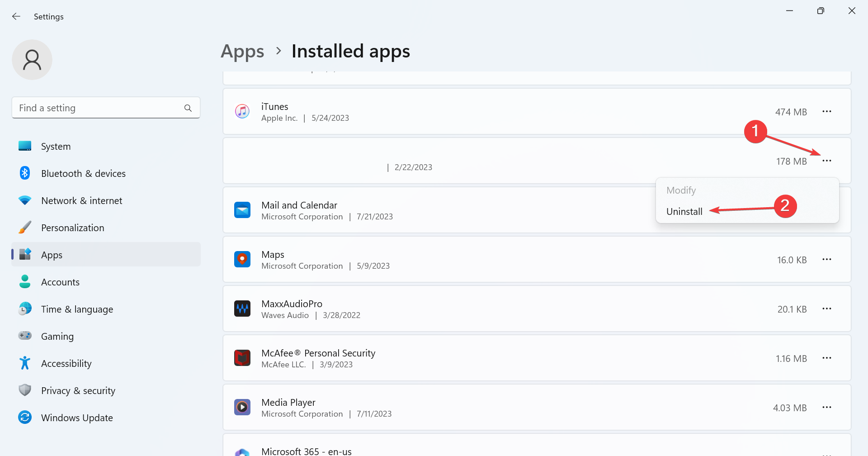The height and width of the screenshot is (456, 868).
Task: Open Accounts settings
Action: pos(106,282)
